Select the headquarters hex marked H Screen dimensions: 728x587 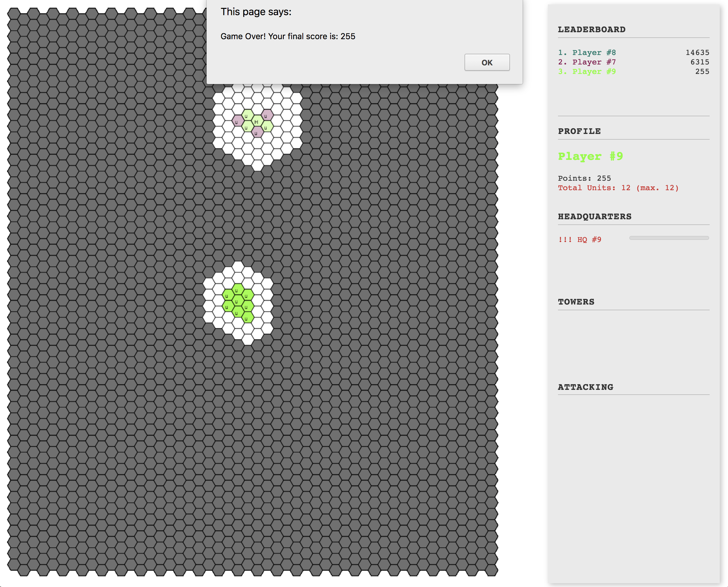click(257, 121)
